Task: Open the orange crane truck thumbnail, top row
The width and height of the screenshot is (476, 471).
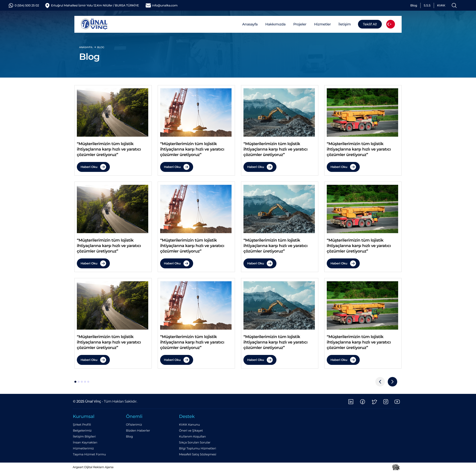Action: tap(362, 112)
